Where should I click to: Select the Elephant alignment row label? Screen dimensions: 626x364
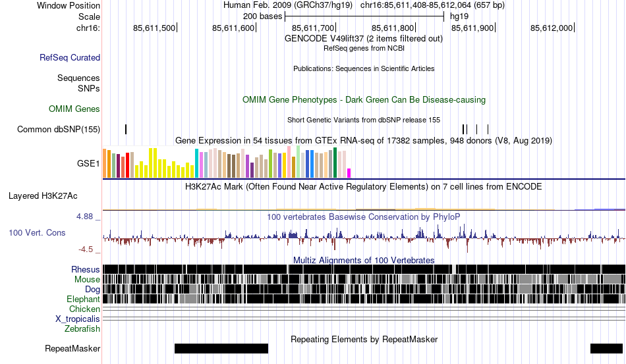click(83, 299)
